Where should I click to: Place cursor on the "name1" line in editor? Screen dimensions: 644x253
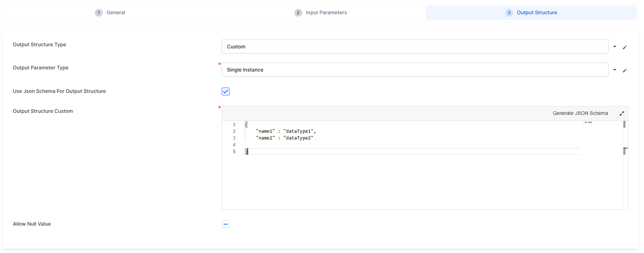point(285,131)
